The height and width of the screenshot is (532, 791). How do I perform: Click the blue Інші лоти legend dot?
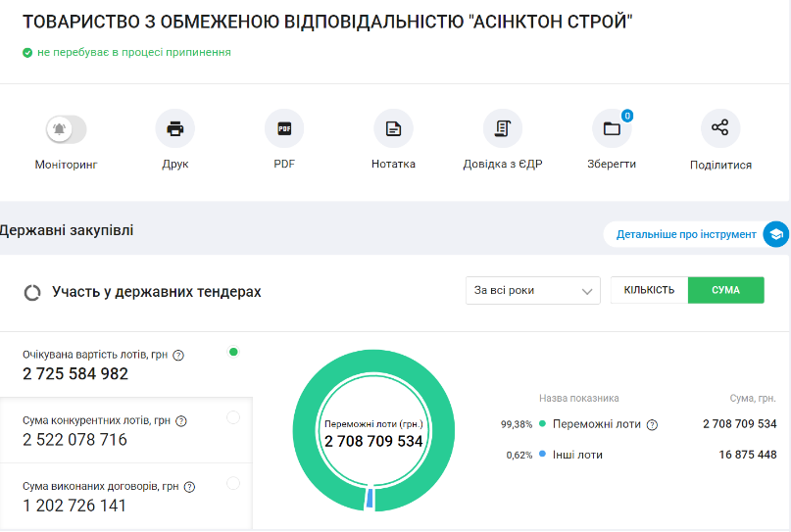coord(542,455)
